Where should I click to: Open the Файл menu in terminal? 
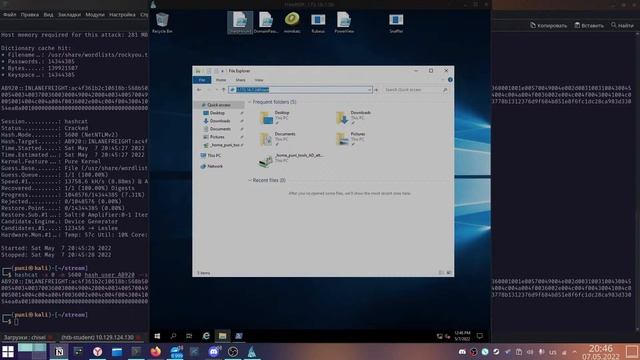[9, 15]
